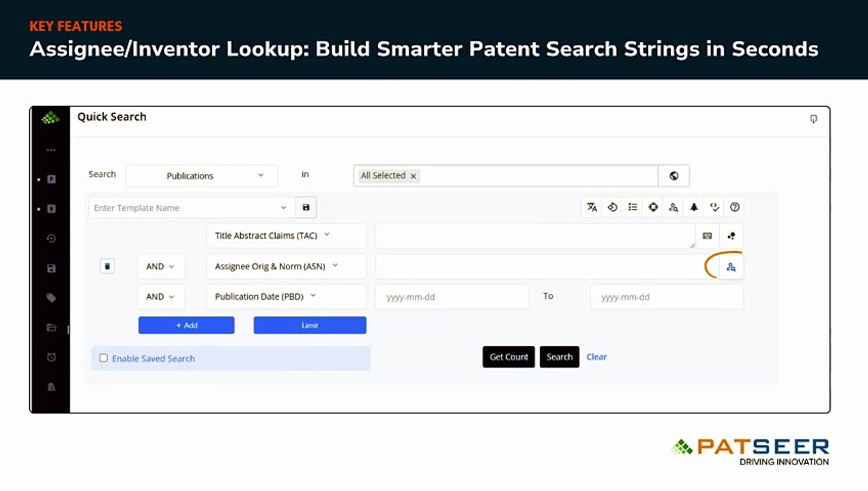Click the blue Limit button
This screenshot has height=491, width=868.
pyautogui.click(x=310, y=325)
